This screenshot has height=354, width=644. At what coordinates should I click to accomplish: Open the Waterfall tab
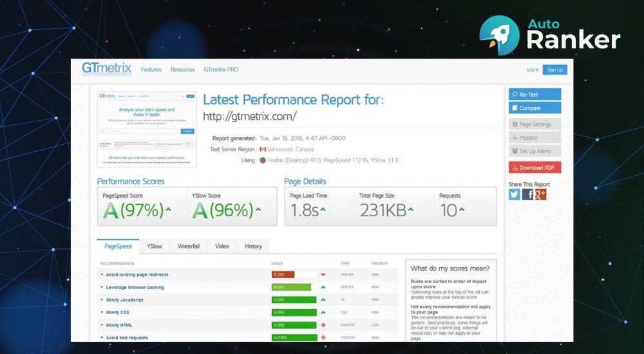tap(189, 247)
